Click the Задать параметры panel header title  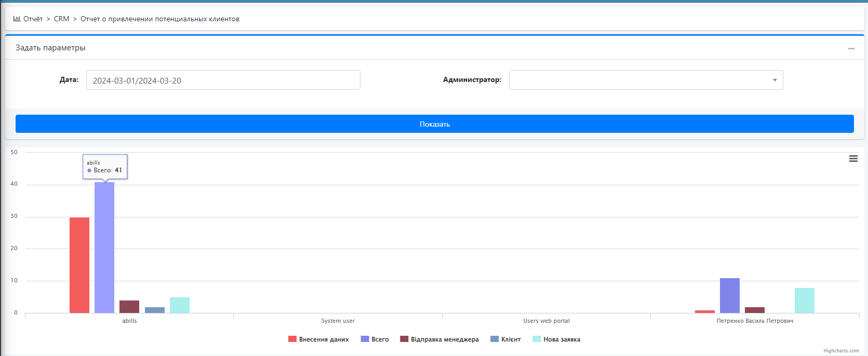coord(50,48)
